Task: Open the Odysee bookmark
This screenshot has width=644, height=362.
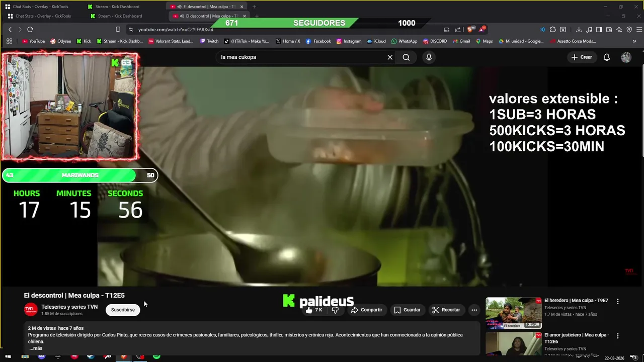Action: tap(60, 41)
